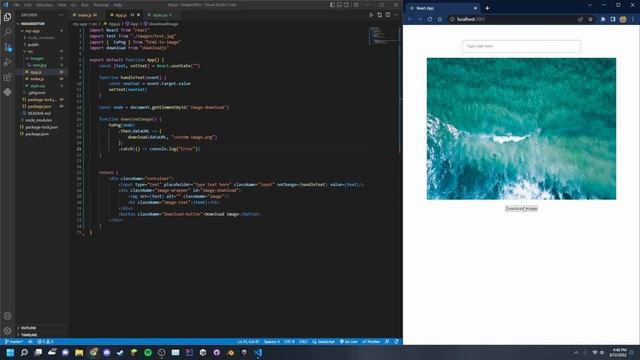Image resolution: width=640 pixels, height=360 pixels.
Task: Toggle secondary sidebar layout icon in title bar
Action: (x=346, y=5)
